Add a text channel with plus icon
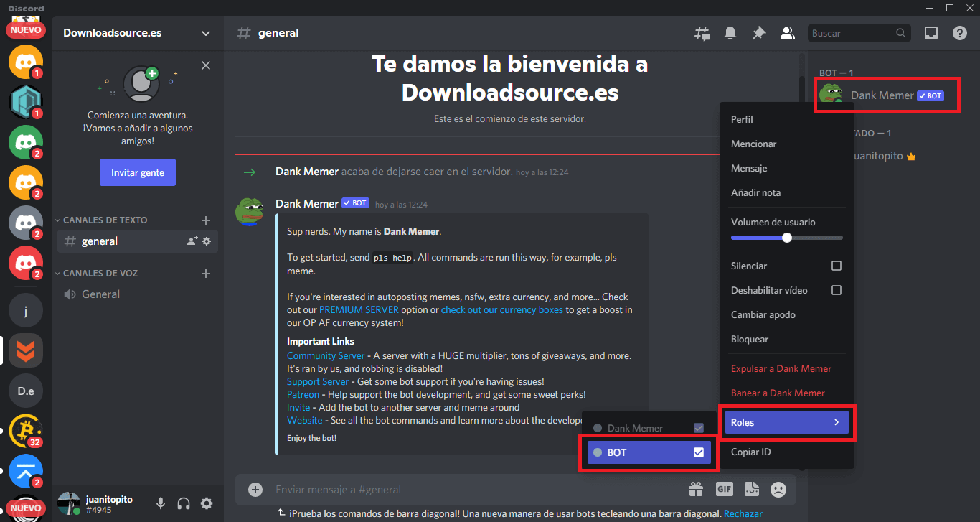 (x=206, y=220)
